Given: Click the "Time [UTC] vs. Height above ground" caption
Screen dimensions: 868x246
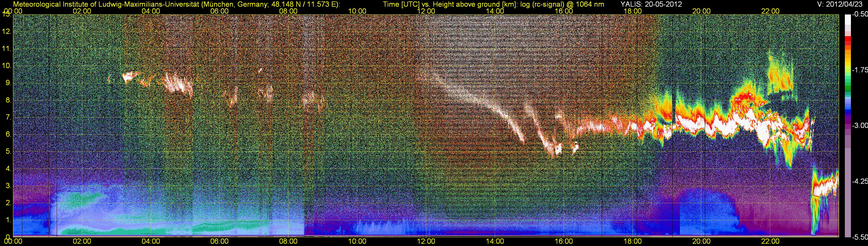Looking at the screenshot, I should pos(494,4).
